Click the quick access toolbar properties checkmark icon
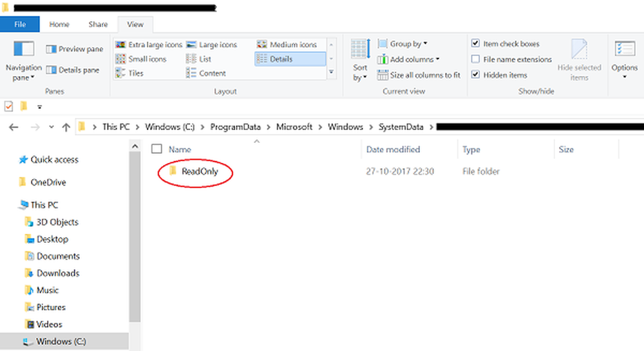The image size is (644, 351). [x=8, y=107]
